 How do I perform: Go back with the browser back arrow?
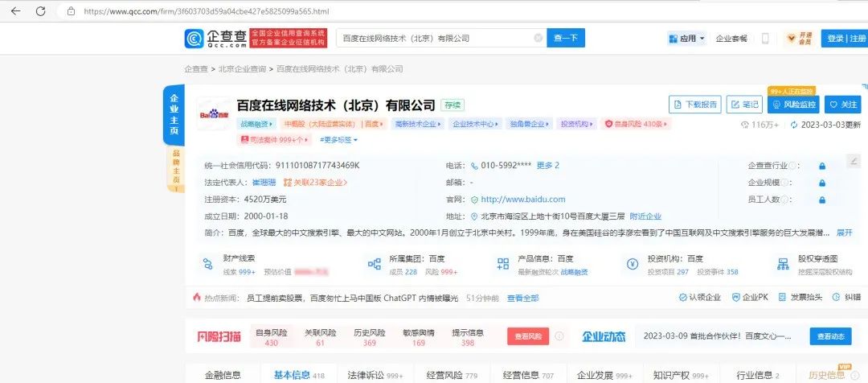coord(16,11)
